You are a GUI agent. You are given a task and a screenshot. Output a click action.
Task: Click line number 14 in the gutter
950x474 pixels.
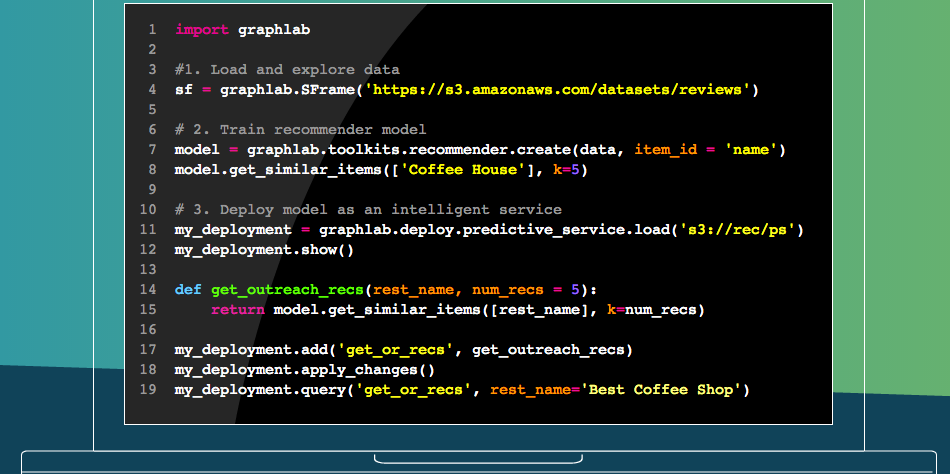click(148, 290)
